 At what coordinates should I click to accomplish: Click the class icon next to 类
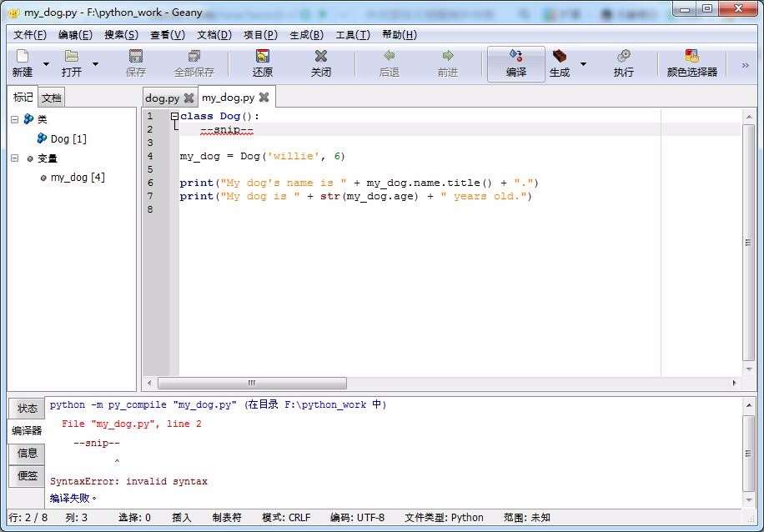click(28, 119)
